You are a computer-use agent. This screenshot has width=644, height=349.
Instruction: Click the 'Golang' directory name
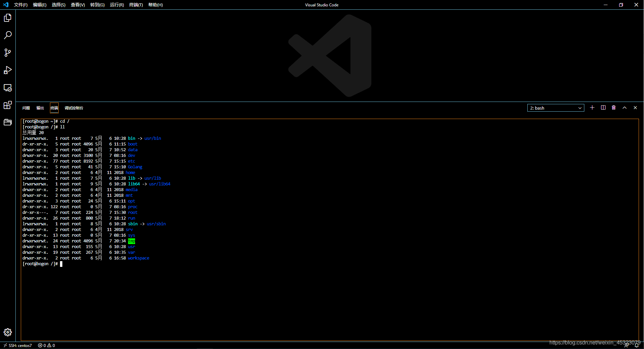(x=135, y=167)
